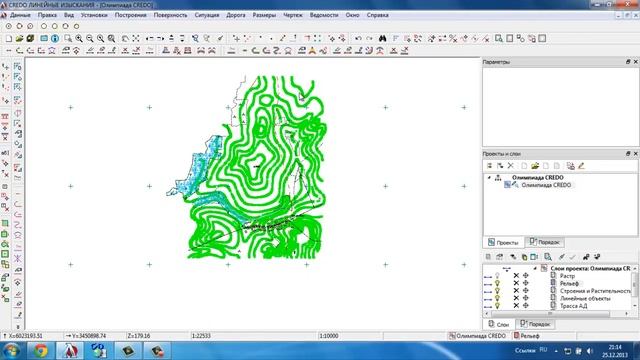
Task: Switch to Порядок tab beside Проекты
Action: point(544,242)
